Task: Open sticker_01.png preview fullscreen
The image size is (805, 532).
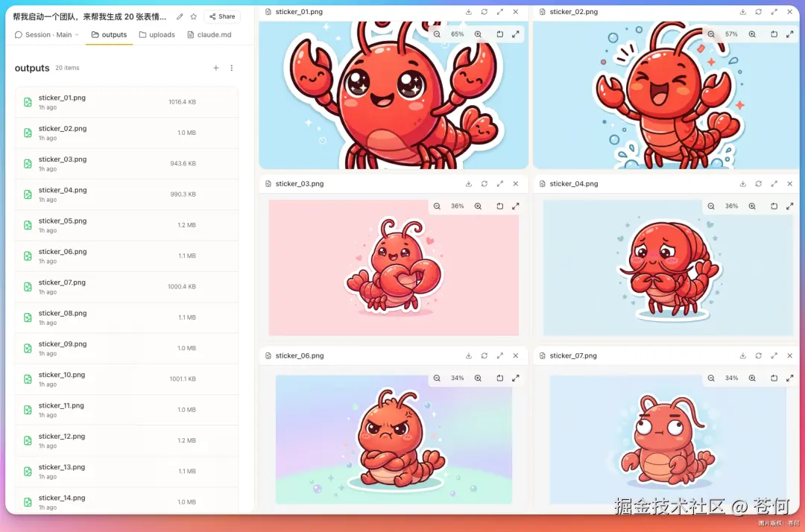Action: coord(516,34)
